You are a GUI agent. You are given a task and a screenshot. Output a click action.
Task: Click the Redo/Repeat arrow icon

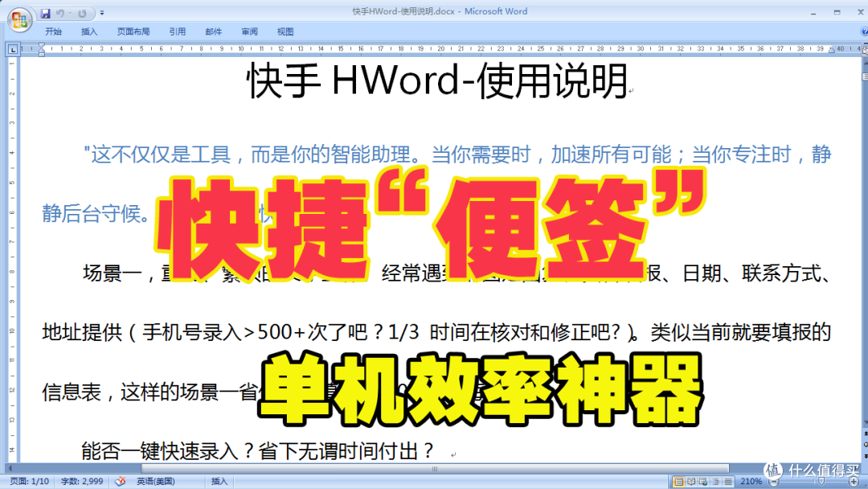(82, 14)
